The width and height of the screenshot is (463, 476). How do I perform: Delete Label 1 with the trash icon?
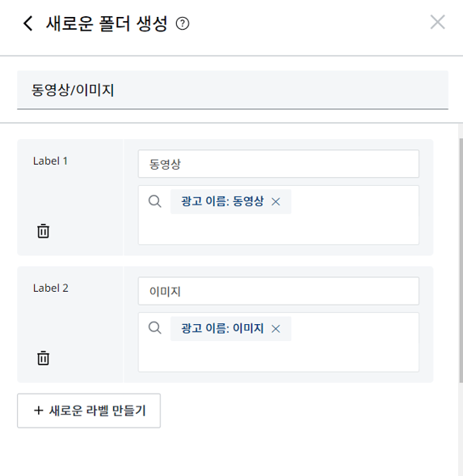(43, 230)
